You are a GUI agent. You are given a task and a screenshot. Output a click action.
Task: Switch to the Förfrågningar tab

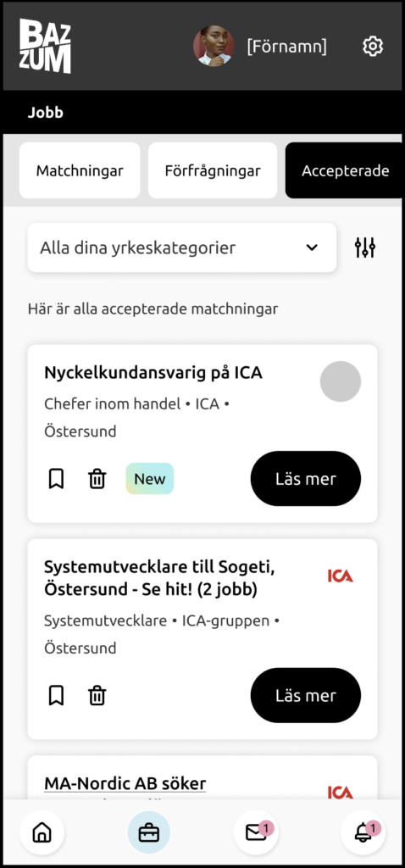tap(213, 170)
